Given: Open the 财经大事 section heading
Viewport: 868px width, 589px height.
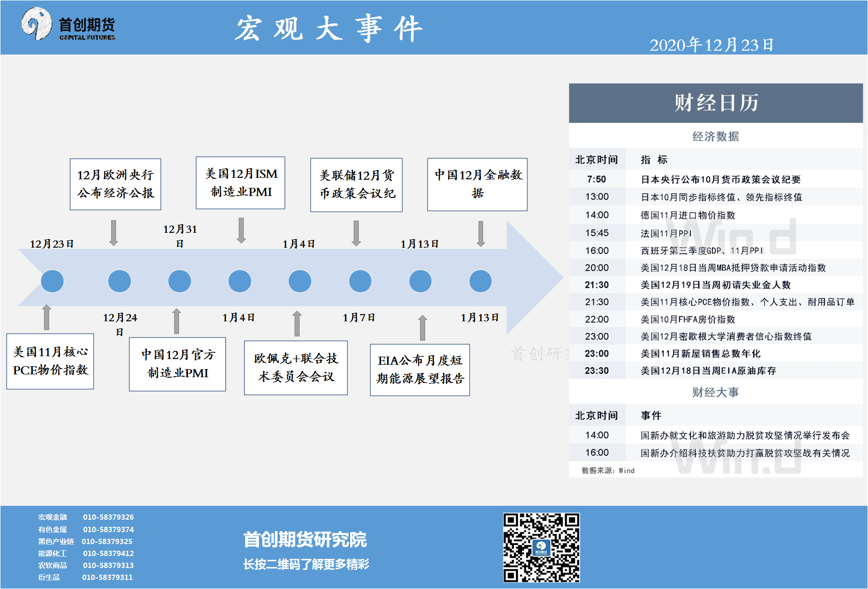Looking at the screenshot, I should [715, 393].
